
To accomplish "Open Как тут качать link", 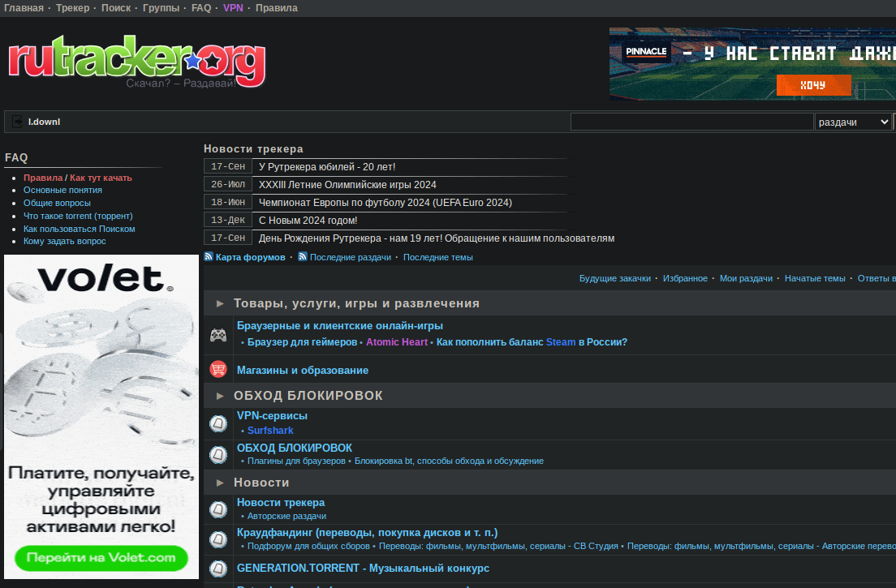I will click(x=101, y=178).
